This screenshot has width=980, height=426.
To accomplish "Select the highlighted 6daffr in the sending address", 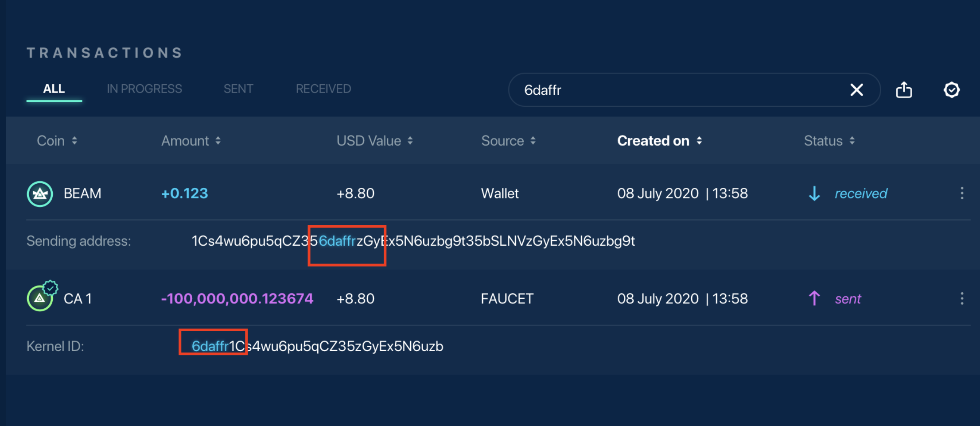I will pos(338,241).
